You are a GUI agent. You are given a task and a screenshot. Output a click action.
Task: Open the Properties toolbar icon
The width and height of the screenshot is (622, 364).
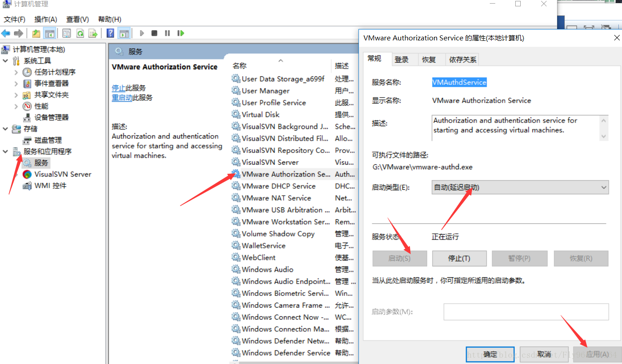(67, 33)
